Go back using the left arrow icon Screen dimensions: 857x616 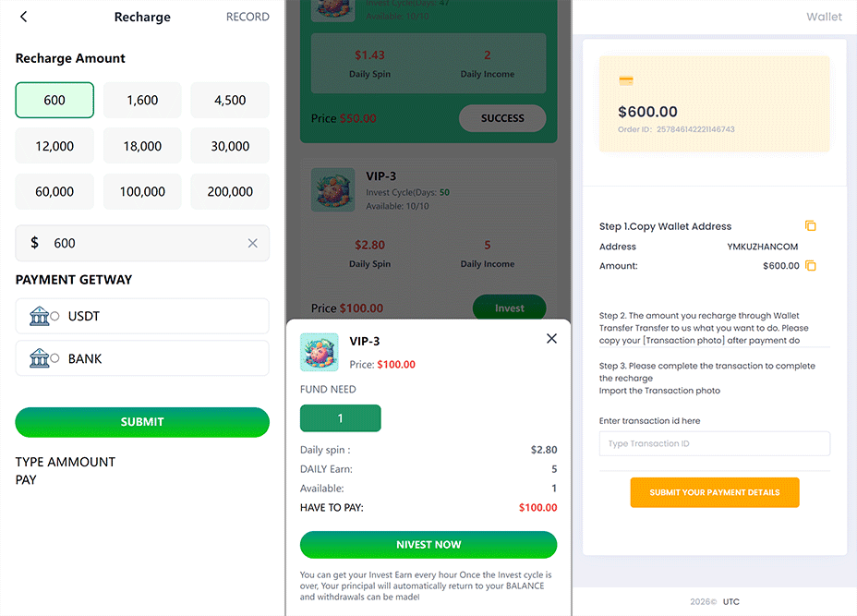[23, 17]
